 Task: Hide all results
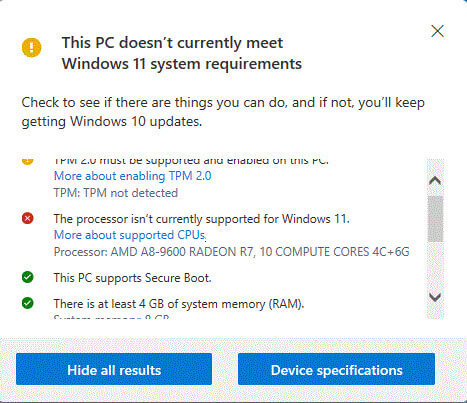[114, 369]
